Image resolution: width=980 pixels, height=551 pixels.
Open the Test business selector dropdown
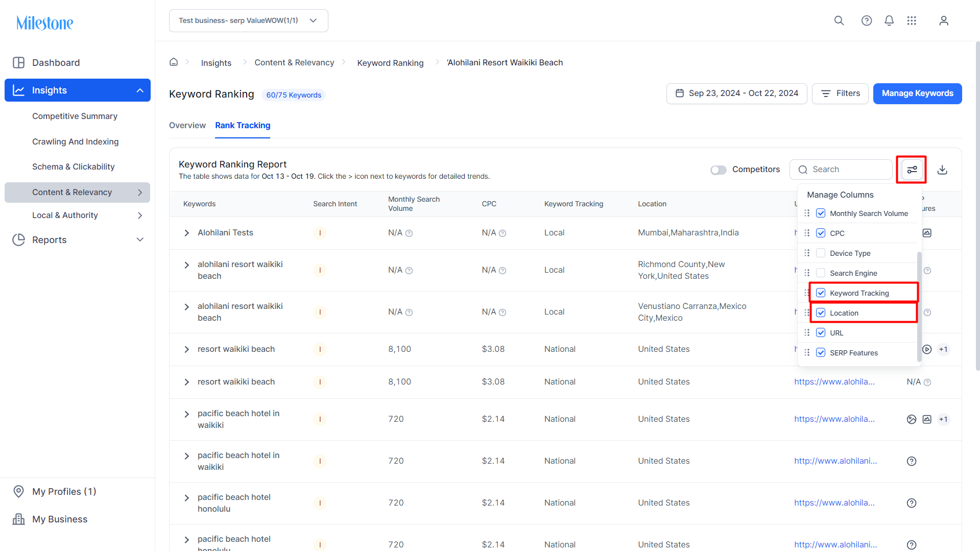point(249,20)
